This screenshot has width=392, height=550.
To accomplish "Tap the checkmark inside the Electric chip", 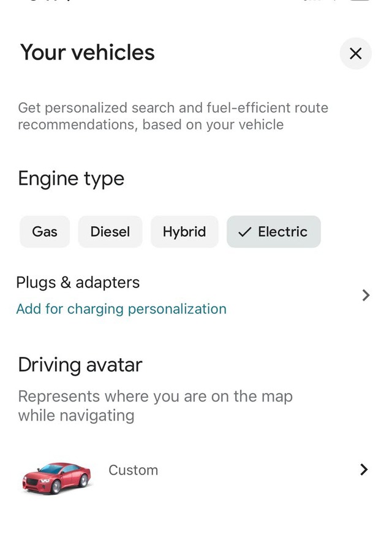I will (244, 232).
